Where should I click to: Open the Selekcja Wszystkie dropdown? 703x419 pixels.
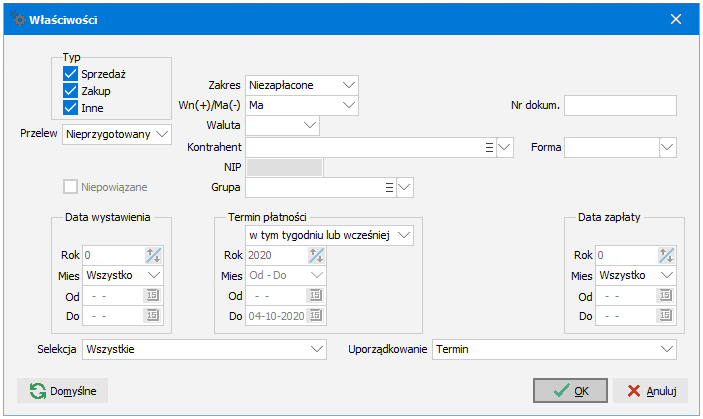tap(204, 350)
